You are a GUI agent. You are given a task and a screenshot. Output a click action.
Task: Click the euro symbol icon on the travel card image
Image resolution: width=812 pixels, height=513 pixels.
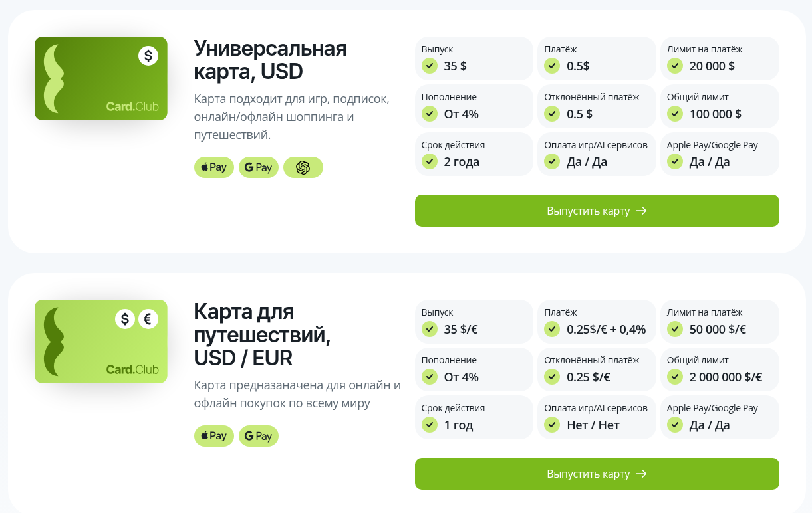(148, 319)
